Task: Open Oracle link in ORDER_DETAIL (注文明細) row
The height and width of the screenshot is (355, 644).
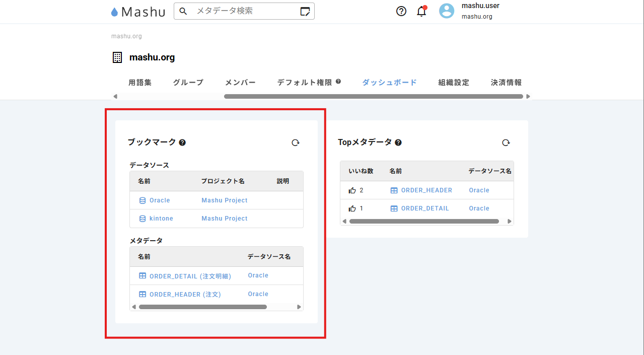Action: [258, 275]
